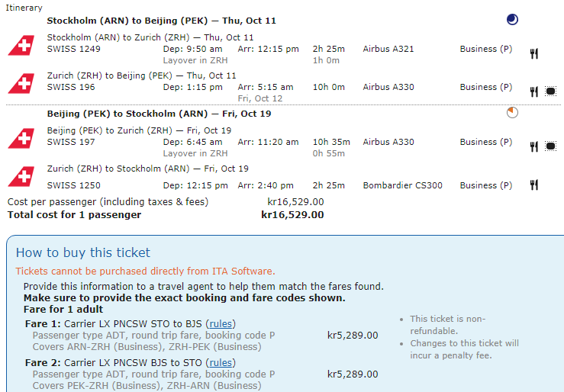
Task: Click the "How to buy this ticket" heading
Action: 83,252
